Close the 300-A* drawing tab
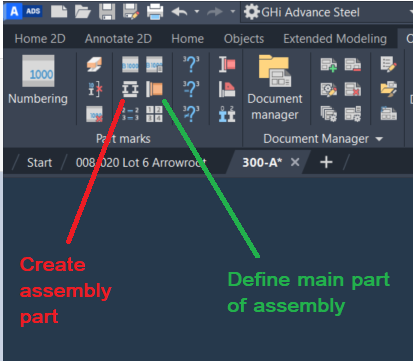The height and width of the screenshot is (361, 413). tap(295, 162)
